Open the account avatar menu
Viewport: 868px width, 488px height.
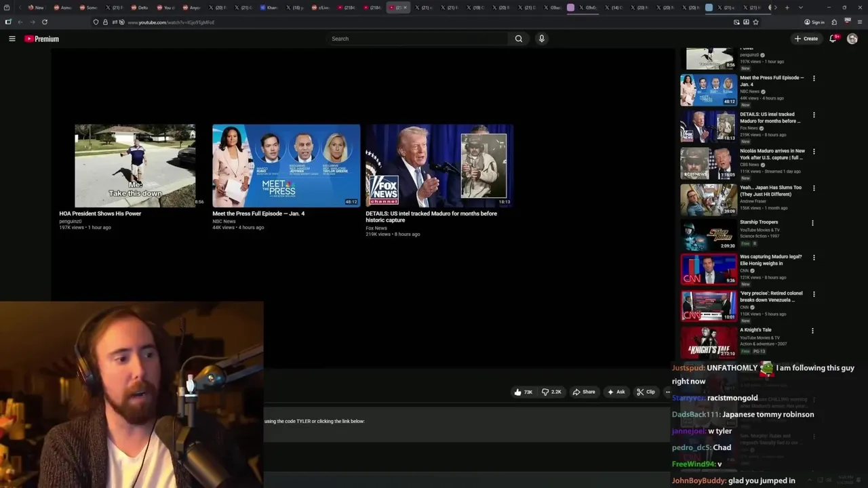click(x=852, y=39)
